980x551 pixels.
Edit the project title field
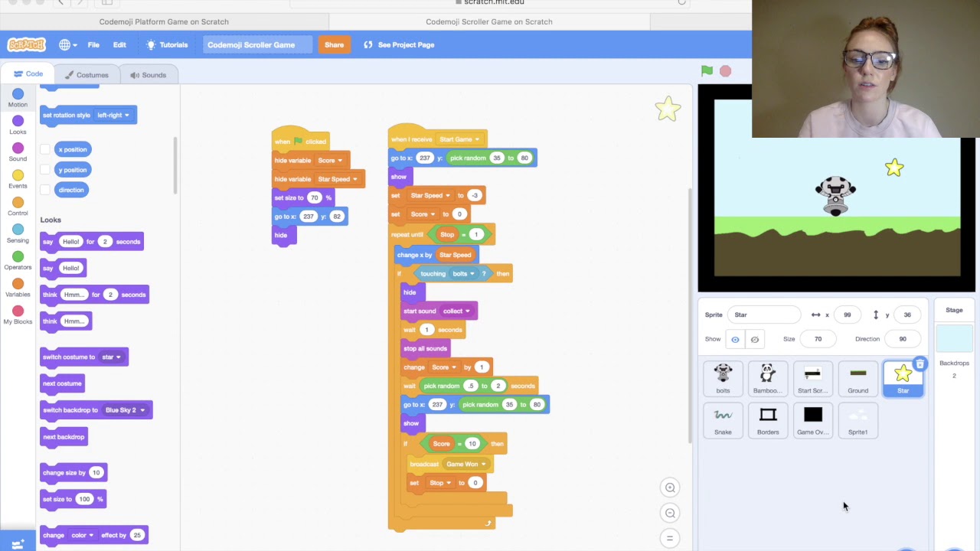tap(256, 44)
